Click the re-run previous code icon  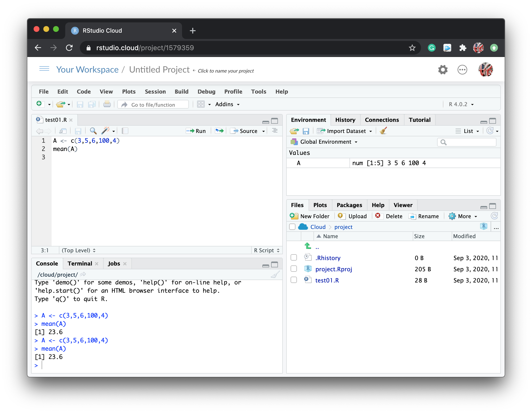tap(219, 131)
